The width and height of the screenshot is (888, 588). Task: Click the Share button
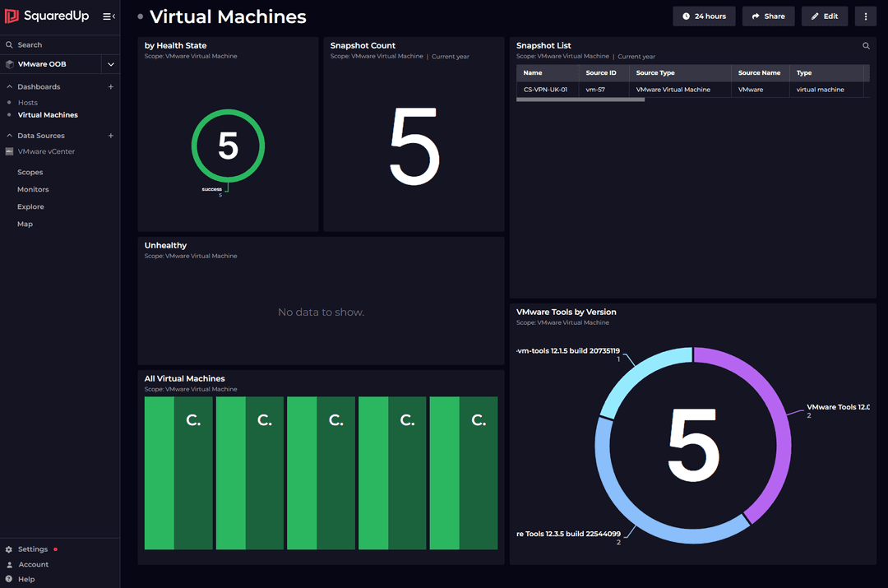pos(768,16)
